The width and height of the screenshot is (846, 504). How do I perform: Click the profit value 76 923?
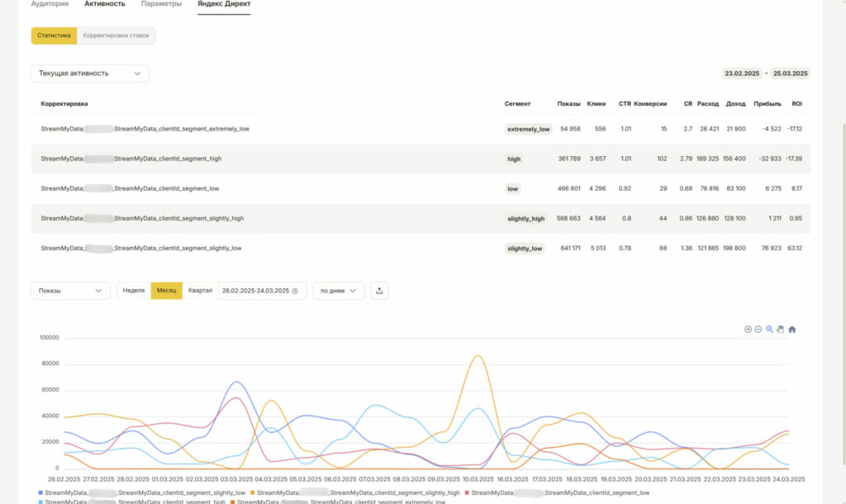point(772,248)
